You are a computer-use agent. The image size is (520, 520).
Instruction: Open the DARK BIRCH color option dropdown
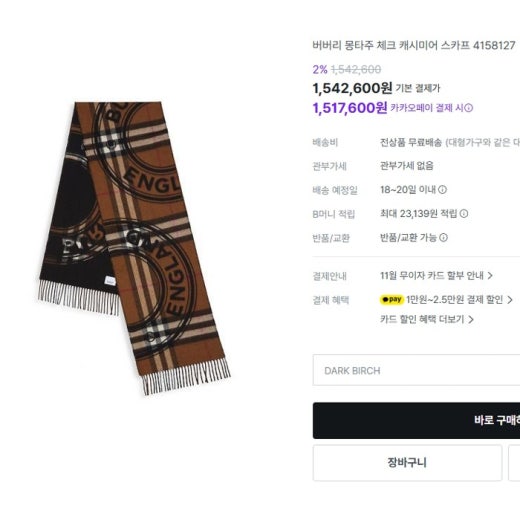pos(416,370)
